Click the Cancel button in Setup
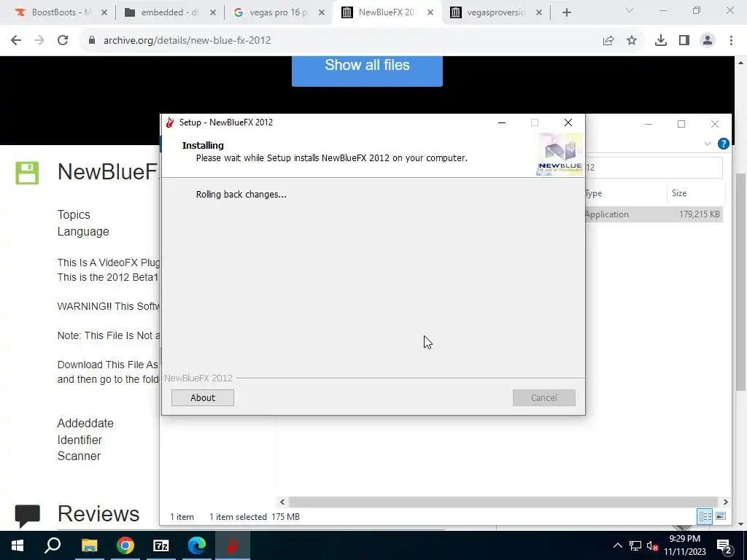The height and width of the screenshot is (560, 747). pyautogui.click(x=544, y=397)
